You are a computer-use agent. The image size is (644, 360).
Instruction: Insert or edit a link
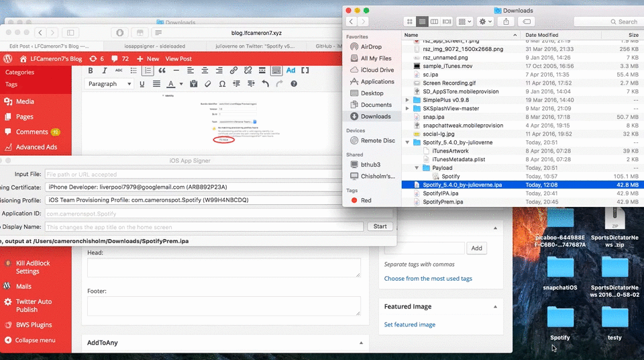[233, 71]
